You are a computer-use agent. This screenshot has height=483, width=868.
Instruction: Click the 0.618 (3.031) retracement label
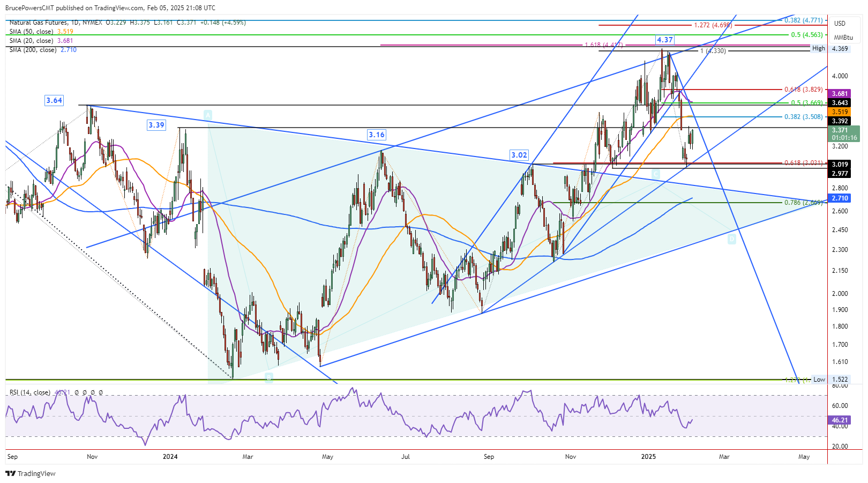(803, 163)
